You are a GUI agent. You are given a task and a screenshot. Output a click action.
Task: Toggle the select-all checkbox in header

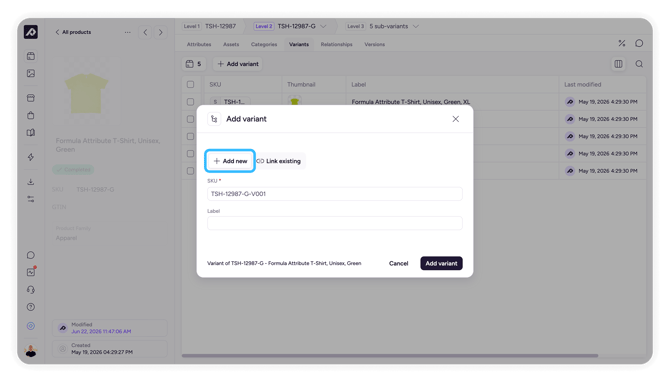coord(191,85)
